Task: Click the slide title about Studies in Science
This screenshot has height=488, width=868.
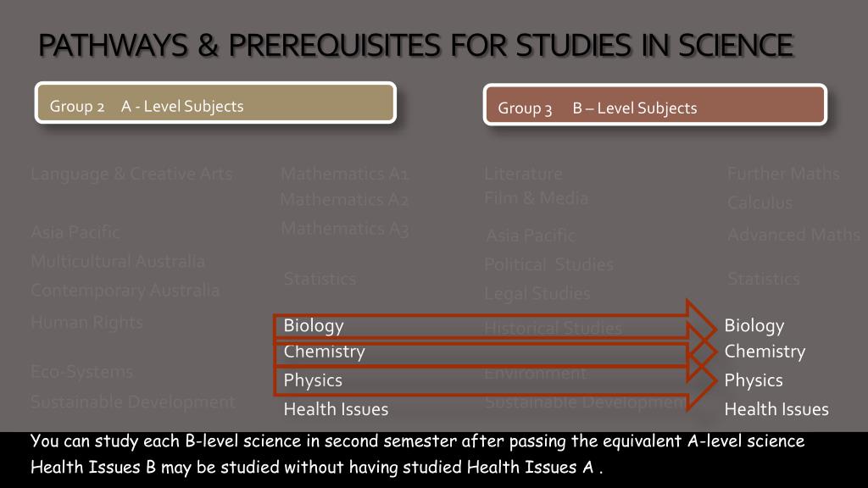Action: coord(415,46)
